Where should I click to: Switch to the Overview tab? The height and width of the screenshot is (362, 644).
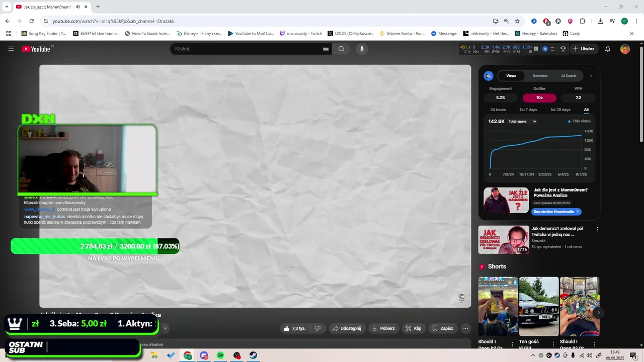[x=540, y=76]
